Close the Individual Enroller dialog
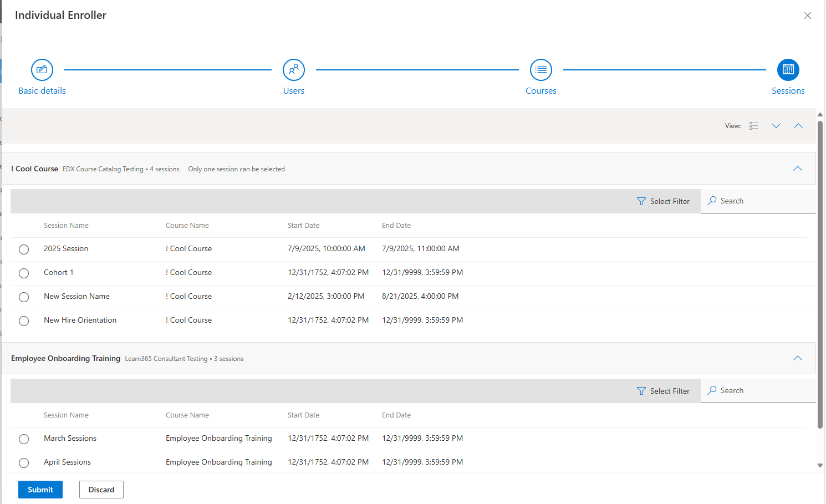This screenshot has height=504, width=826. (807, 16)
